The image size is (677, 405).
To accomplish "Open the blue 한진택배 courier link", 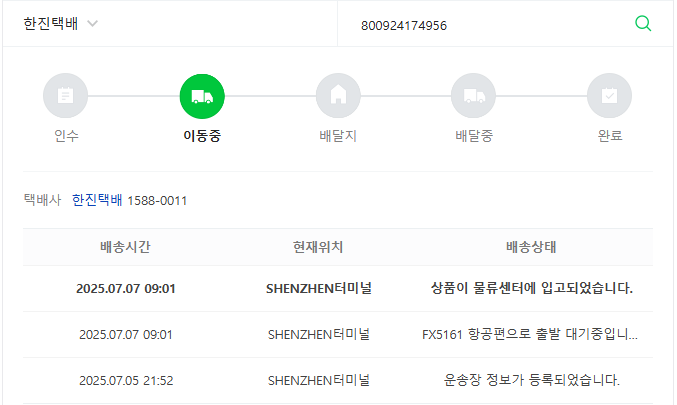I will [97, 200].
